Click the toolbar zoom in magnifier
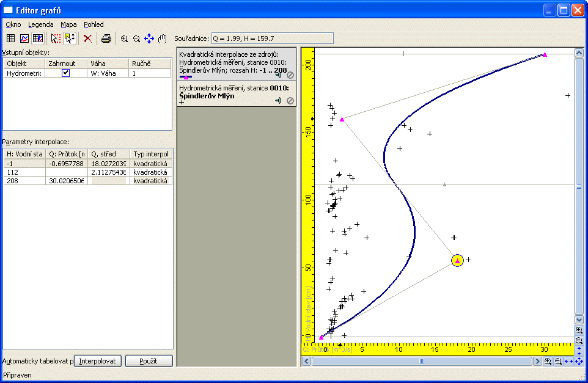The image size is (588, 383). pyautogui.click(x=124, y=38)
